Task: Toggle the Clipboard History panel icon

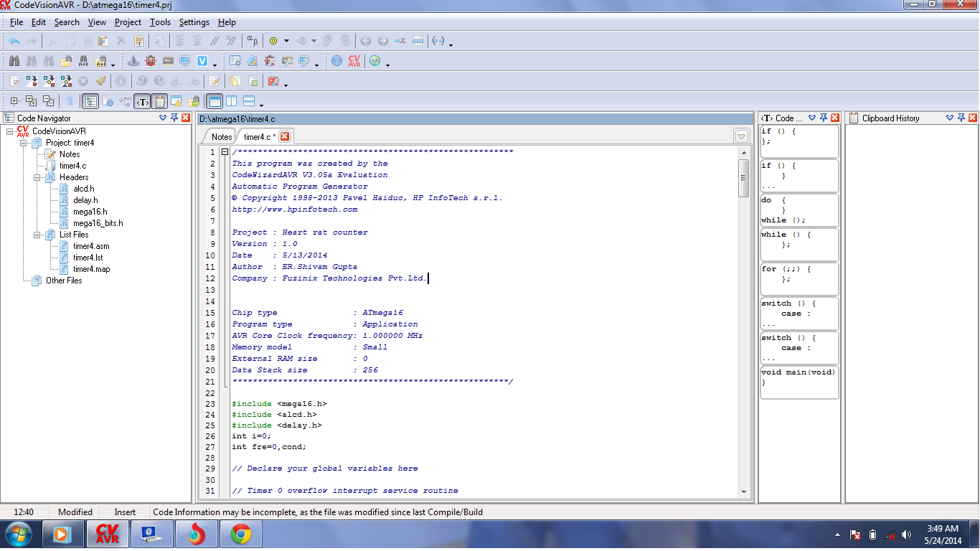Action: click(x=159, y=100)
